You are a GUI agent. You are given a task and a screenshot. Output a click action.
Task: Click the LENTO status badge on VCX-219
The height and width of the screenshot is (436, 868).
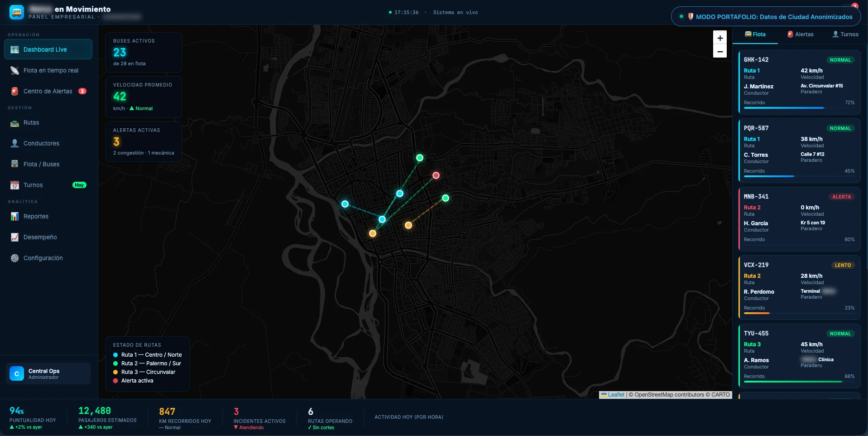coord(843,265)
